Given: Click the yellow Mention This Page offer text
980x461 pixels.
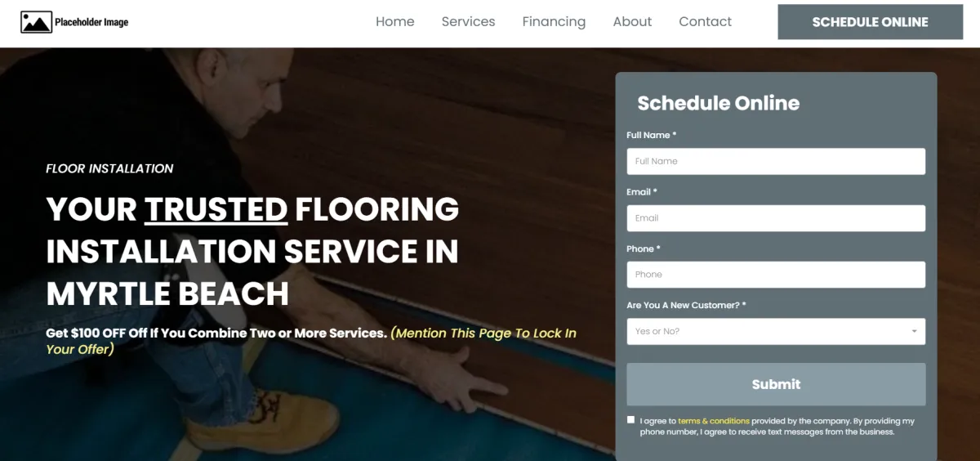Looking at the screenshot, I should click(x=311, y=341).
